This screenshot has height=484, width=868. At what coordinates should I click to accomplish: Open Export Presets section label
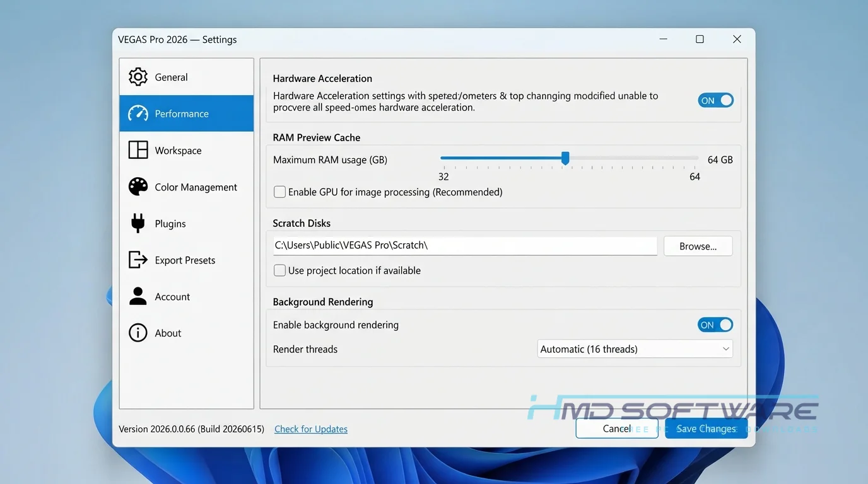click(x=185, y=260)
